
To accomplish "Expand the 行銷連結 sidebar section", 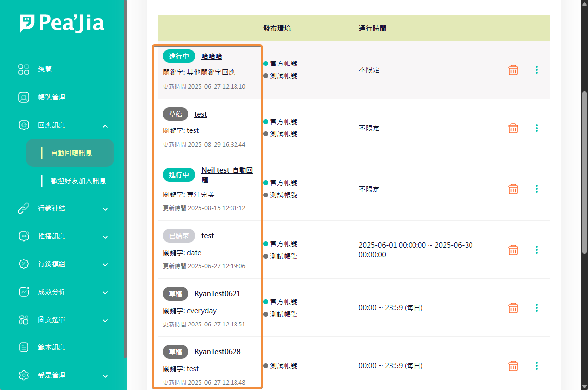I will coord(105,209).
